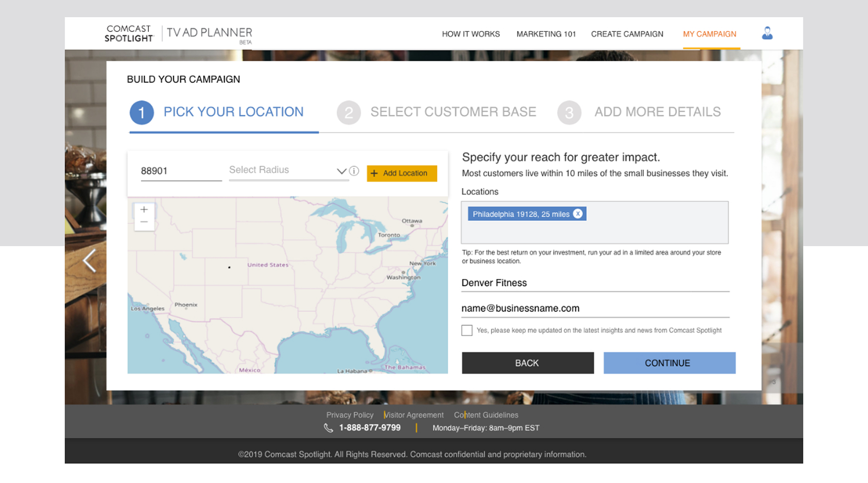Image resolution: width=868 pixels, height=483 pixels.
Task: Open the account profile icon
Action: pos(767,33)
